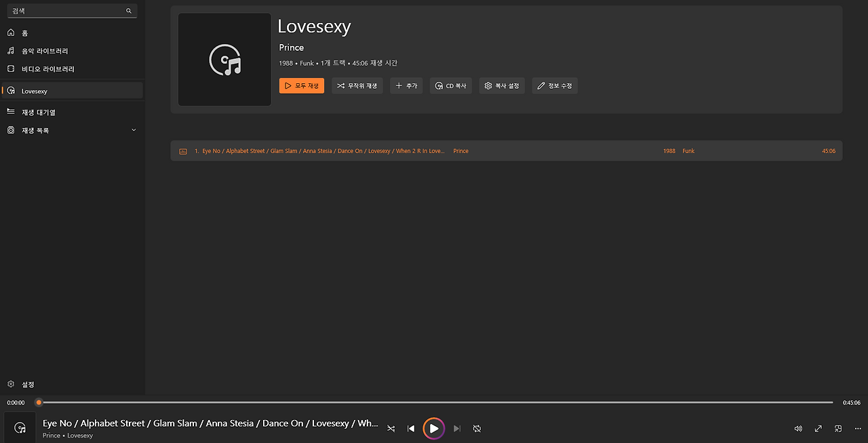The width and height of the screenshot is (868, 443).
Task: Select the Lovesexy CD entry in sidebar
Action: pyautogui.click(x=73, y=91)
